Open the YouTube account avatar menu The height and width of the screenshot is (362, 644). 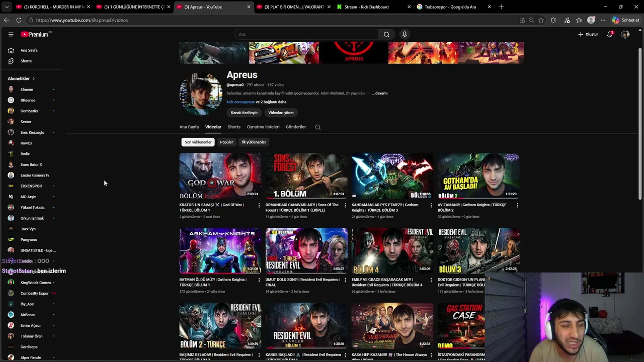pos(625,34)
